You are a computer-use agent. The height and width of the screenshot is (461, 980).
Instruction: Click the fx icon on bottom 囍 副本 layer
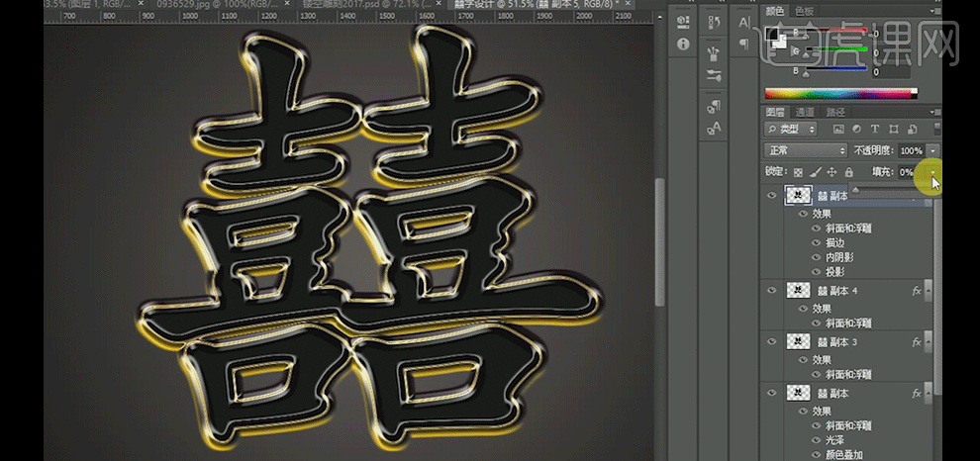(917, 394)
